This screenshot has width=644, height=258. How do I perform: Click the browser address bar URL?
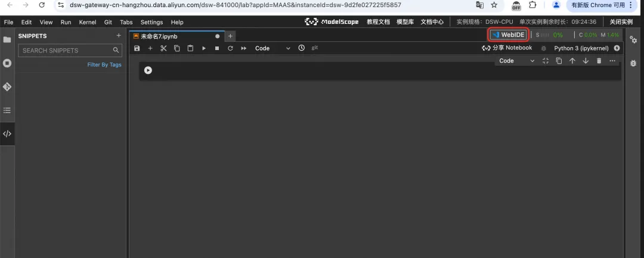click(x=236, y=5)
